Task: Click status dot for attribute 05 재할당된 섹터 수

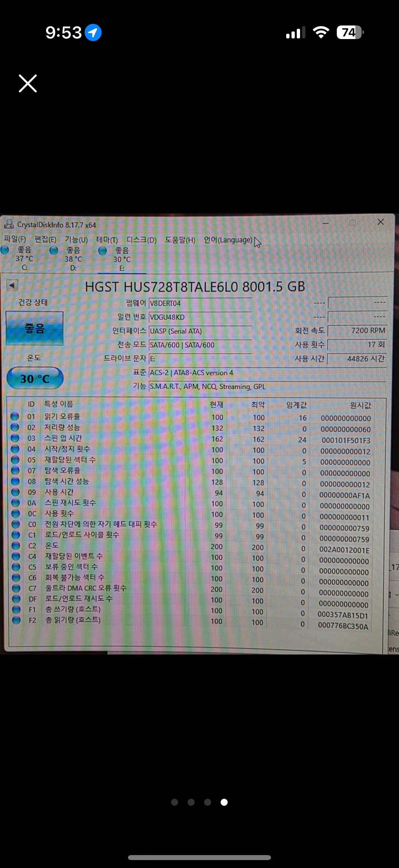Action: pos(15,459)
